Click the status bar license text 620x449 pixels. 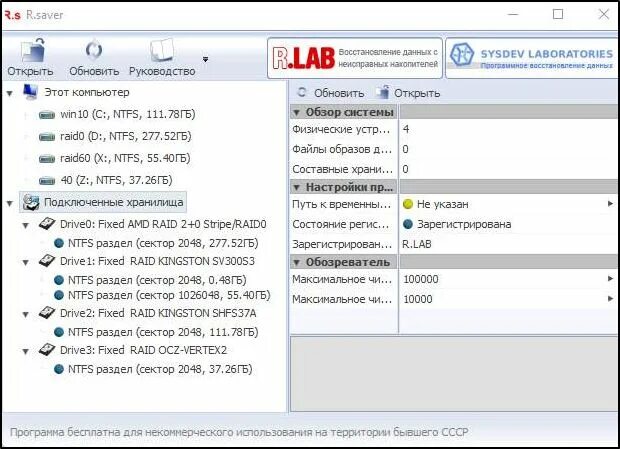click(239, 432)
